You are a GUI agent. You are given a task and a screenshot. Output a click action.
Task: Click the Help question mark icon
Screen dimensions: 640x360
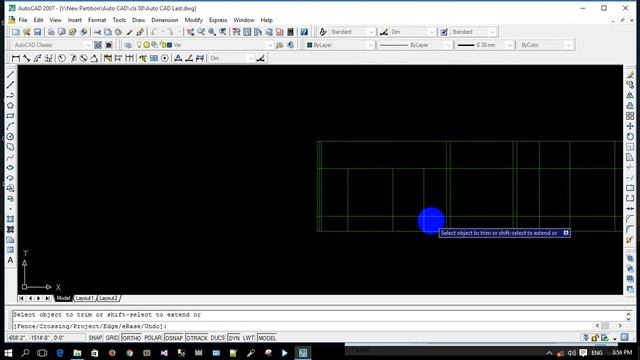click(x=304, y=32)
